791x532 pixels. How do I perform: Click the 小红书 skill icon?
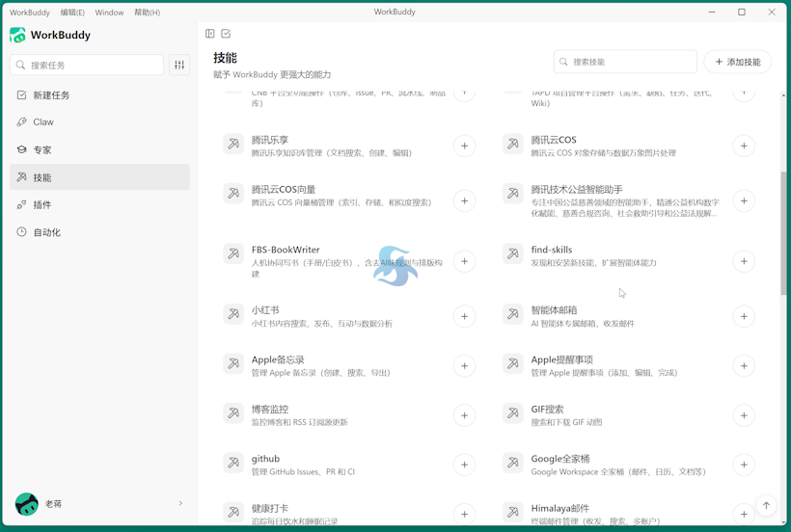click(x=233, y=314)
